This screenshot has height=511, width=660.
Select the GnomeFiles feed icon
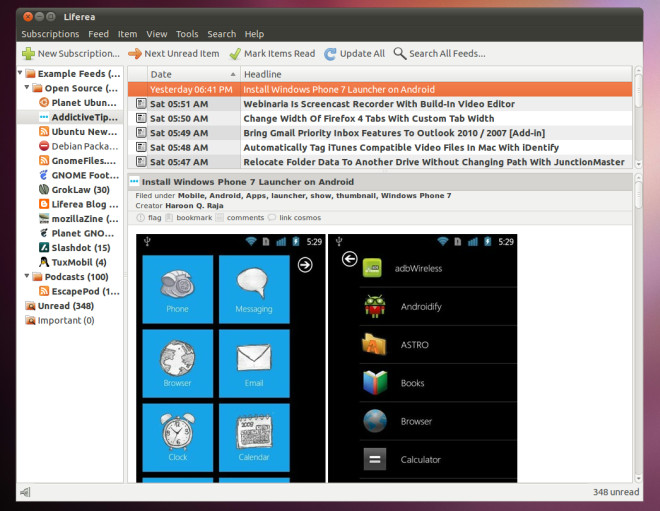[x=44, y=161]
